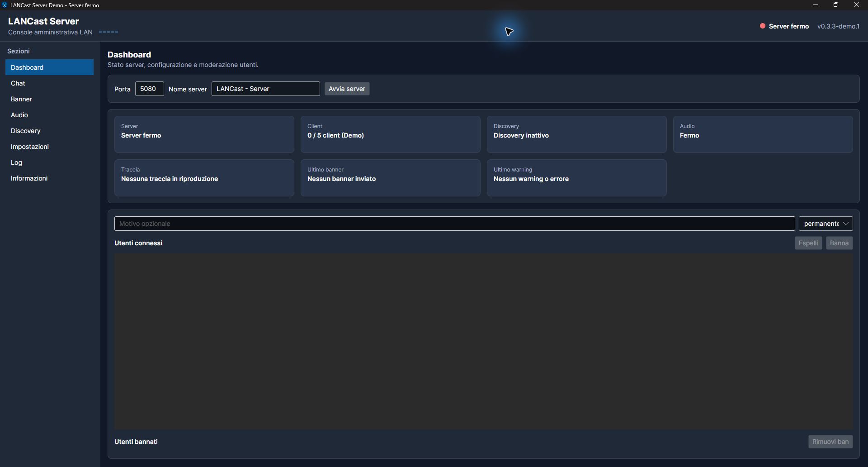Select the Discovery inattivo card

(x=577, y=134)
